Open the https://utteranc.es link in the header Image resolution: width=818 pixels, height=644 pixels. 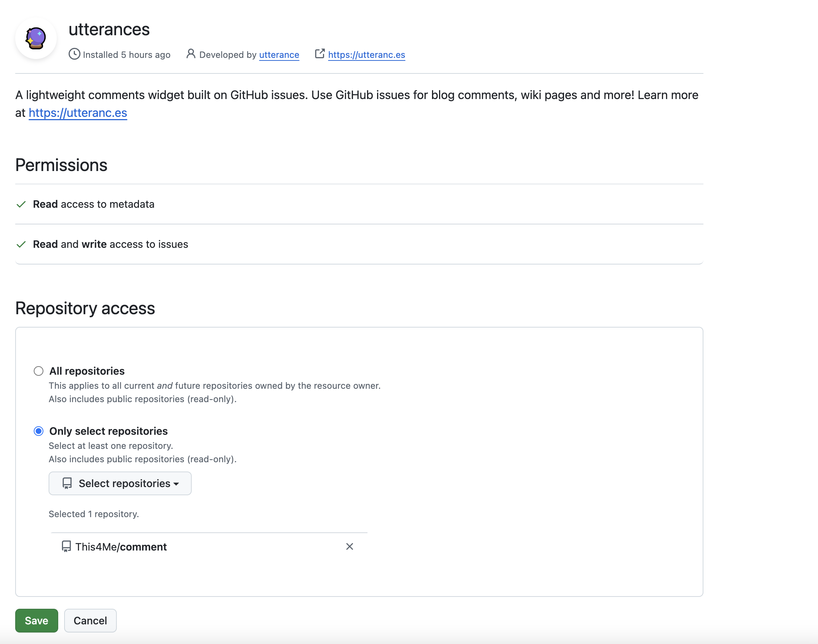coord(367,55)
